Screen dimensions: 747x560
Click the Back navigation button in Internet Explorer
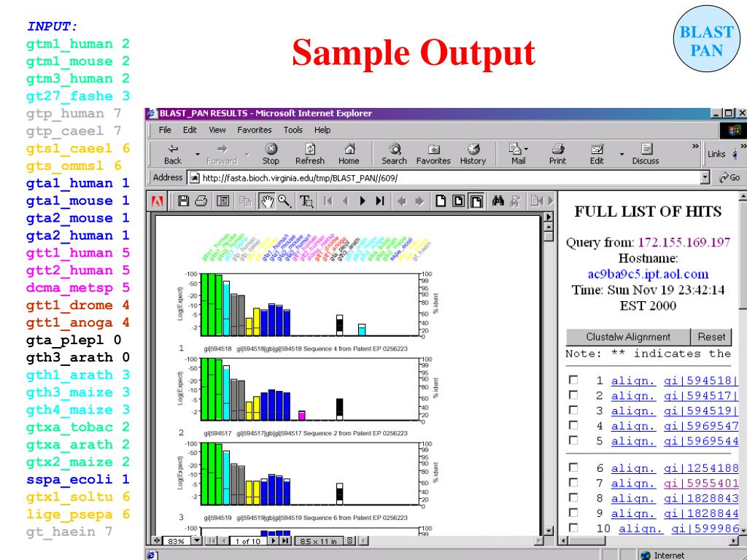173,155
